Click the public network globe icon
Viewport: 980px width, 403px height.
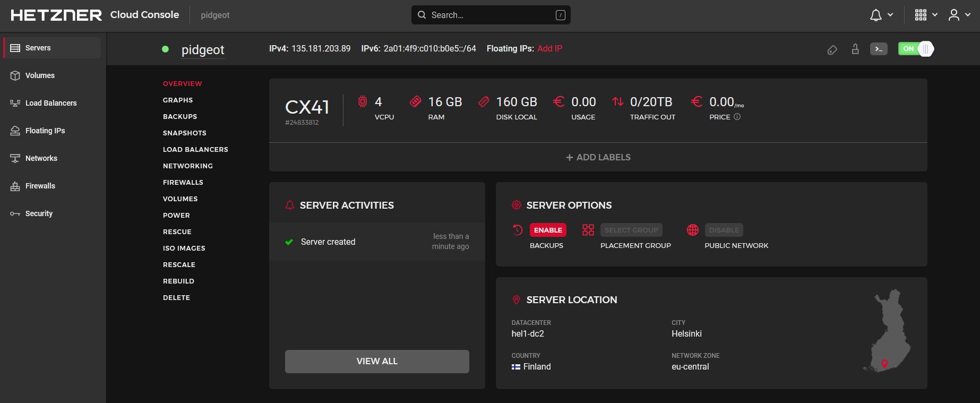click(693, 230)
